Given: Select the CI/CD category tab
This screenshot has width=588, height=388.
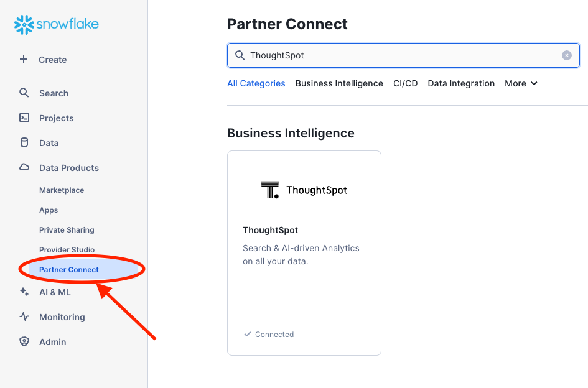Looking at the screenshot, I should [x=405, y=83].
